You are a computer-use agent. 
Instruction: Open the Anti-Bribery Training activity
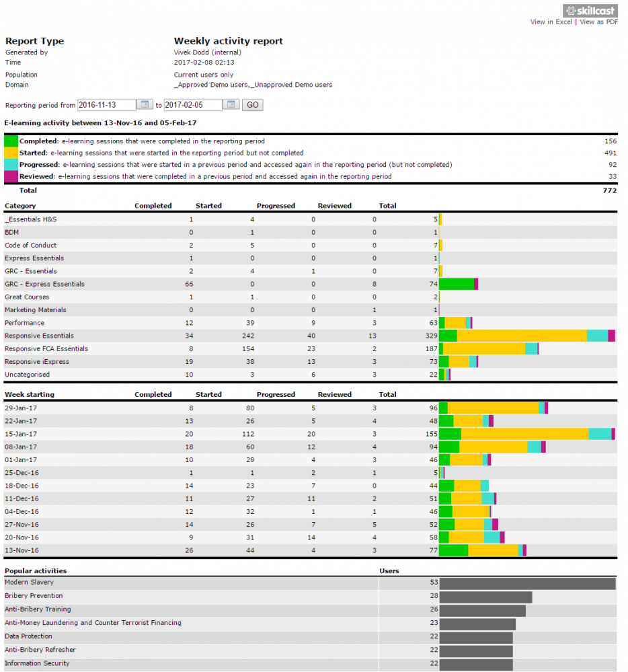point(38,609)
